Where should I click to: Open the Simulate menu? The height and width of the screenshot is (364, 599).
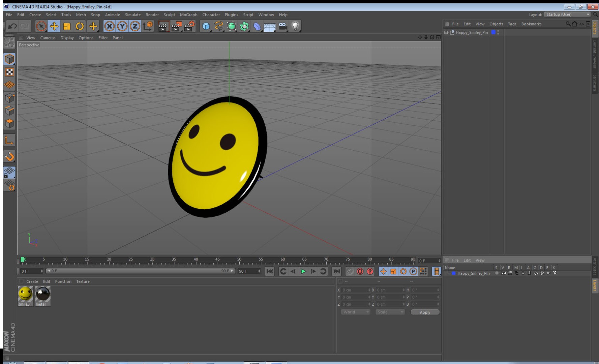tap(133, 15)
